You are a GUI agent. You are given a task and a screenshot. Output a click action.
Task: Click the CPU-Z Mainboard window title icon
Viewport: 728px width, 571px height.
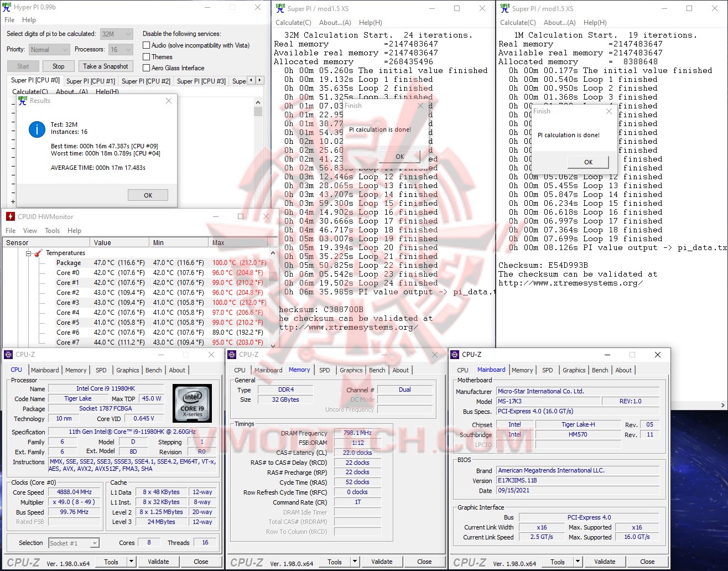click(x=455, y=354)
